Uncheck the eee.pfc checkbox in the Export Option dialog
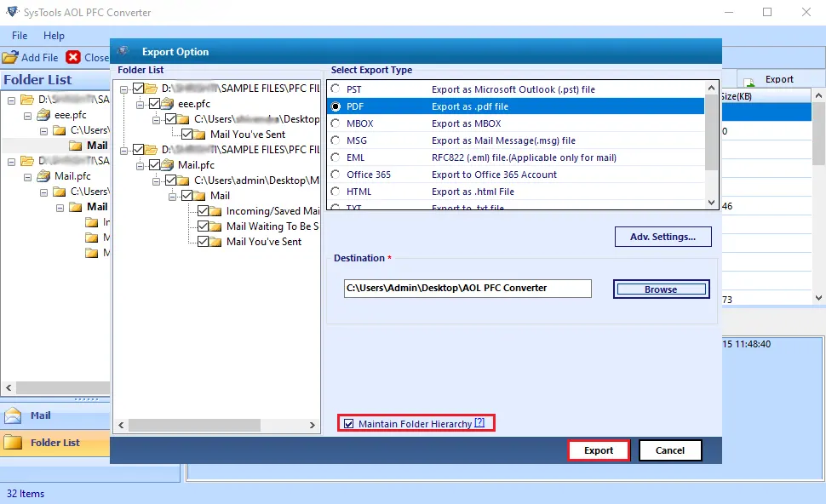Viewport: 826px width, 504px height. [154, 104]
